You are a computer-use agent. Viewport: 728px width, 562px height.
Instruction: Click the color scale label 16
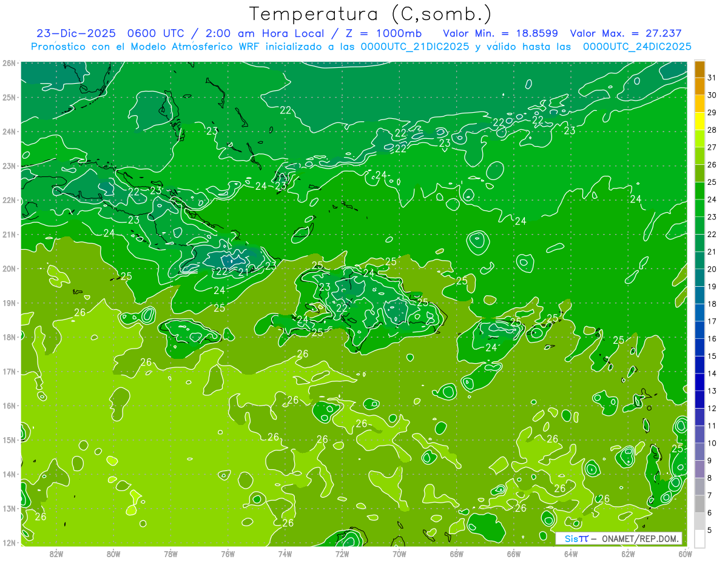pos(712,338)
